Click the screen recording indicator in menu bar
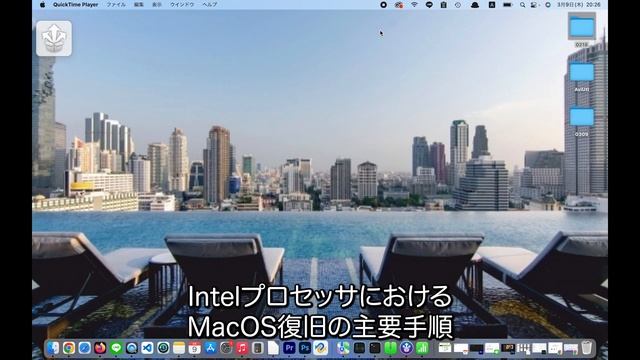The width and height of the screenshot is (640, 360). pyautogui.click(x=383, y=5)
